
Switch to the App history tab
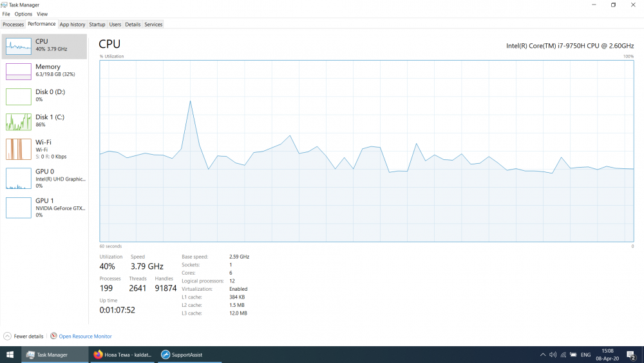coord(72,25)
